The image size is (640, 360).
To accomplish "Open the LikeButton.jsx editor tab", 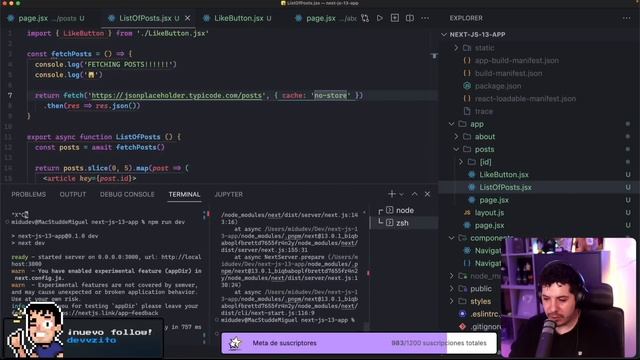I will (239, 18).
